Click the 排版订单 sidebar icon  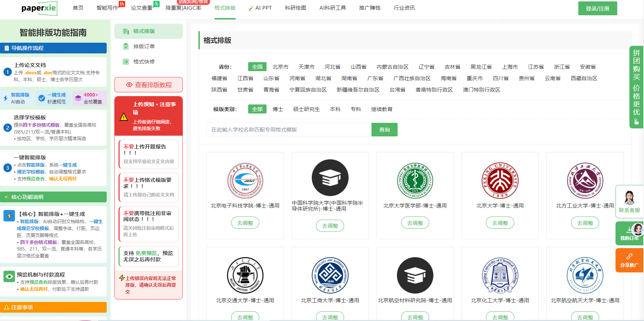(x=126, y=47)
